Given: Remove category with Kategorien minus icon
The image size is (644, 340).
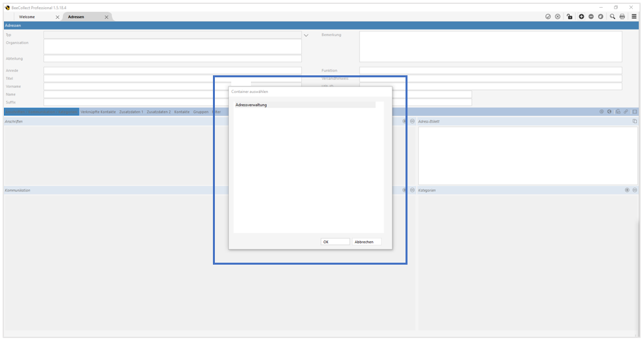Looking at the screenshot, I should click(x=635, y=190).
